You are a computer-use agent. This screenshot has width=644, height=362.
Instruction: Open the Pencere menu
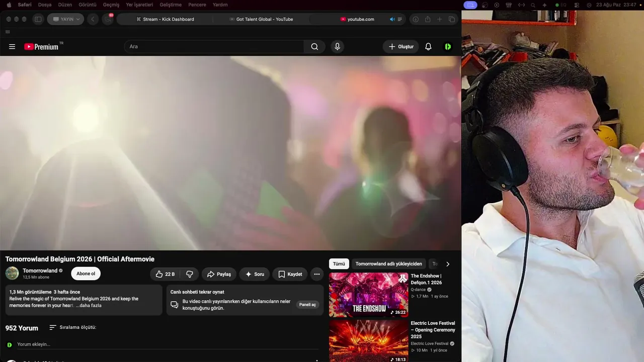(x=197, y=5)
